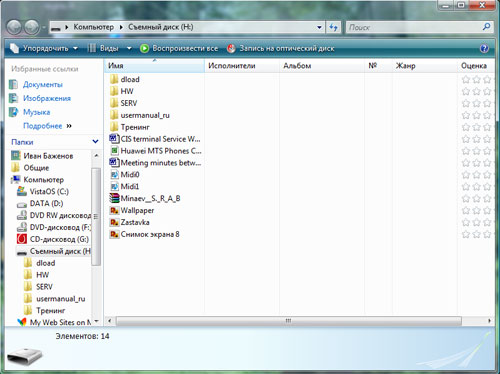This screenshot has height=374, width=500.
Task: Sort by the Жанр column header
Action: 425,66
